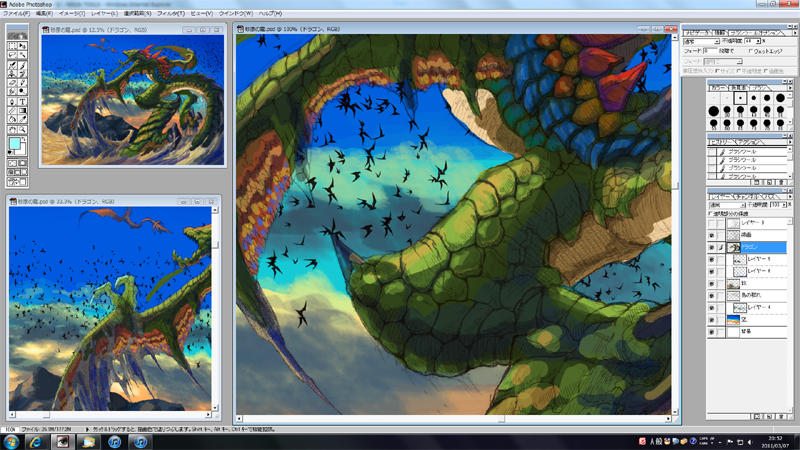Toggle 透明部分の保護 checkbox in Layers palette
The width and height of the screenshot is (800, 450).
[x=710, y=214]
